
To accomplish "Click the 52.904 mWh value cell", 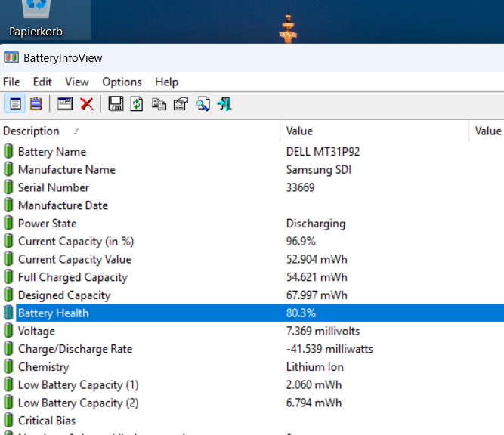I will click(x=317, y=260).
